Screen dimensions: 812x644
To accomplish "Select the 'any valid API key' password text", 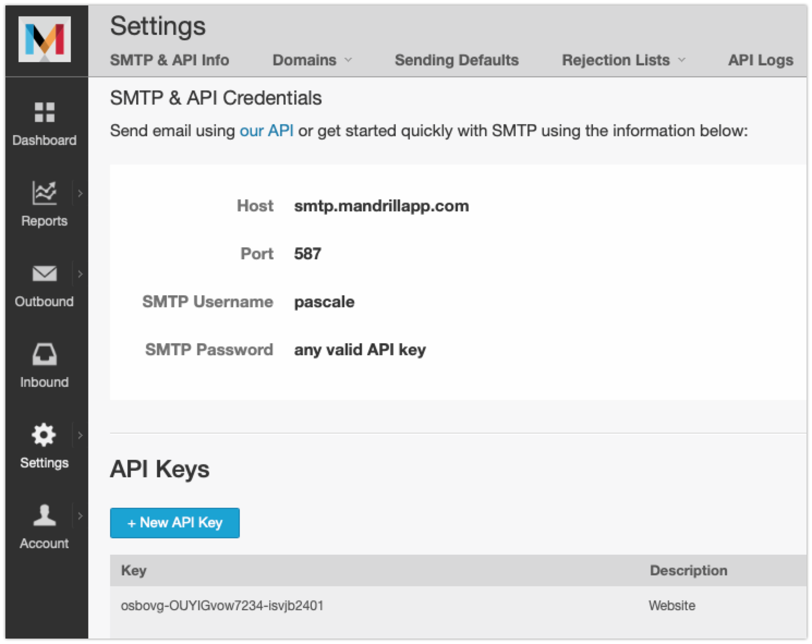I will click(360, 350).
